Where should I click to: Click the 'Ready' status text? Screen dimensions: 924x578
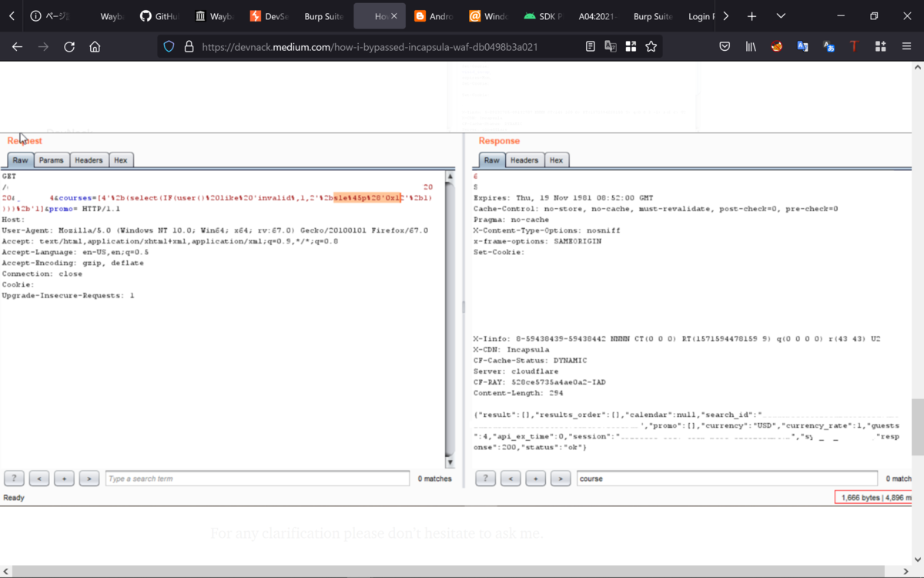click(14, 498)
